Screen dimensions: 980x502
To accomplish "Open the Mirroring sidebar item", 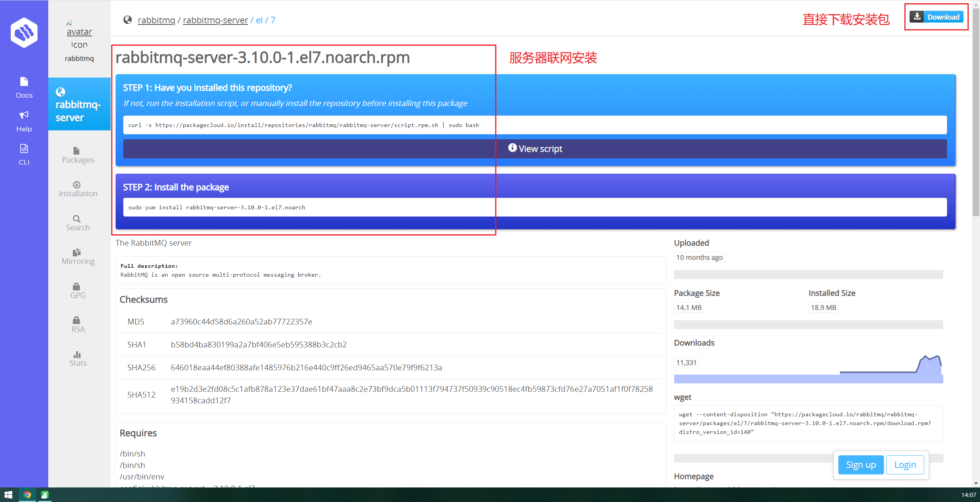I will [78, 257].
